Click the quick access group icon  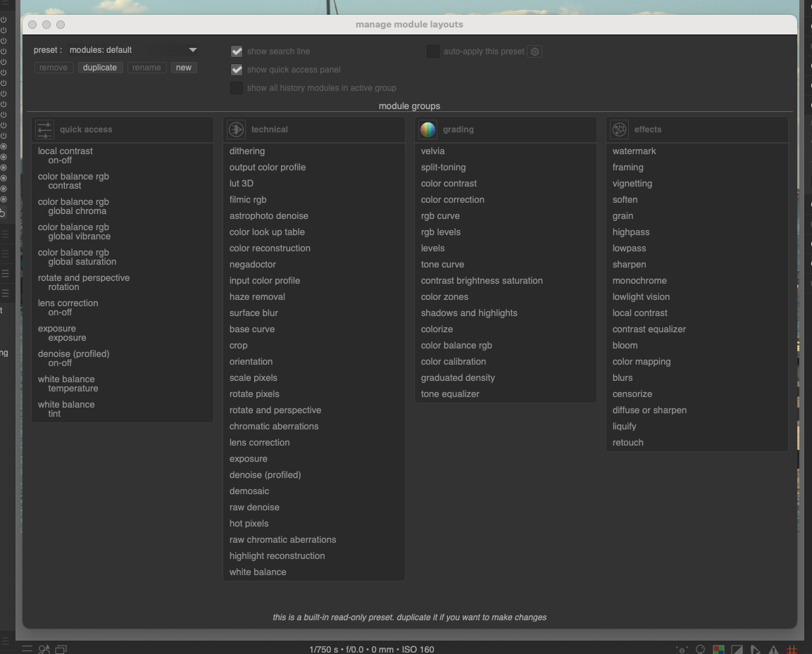click(45, 130)
